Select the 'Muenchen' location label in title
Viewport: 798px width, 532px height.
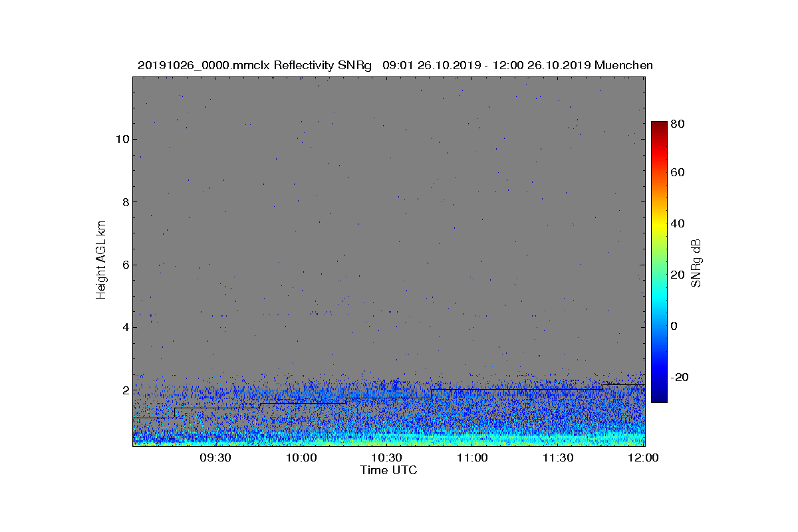(x=624, y=65)
